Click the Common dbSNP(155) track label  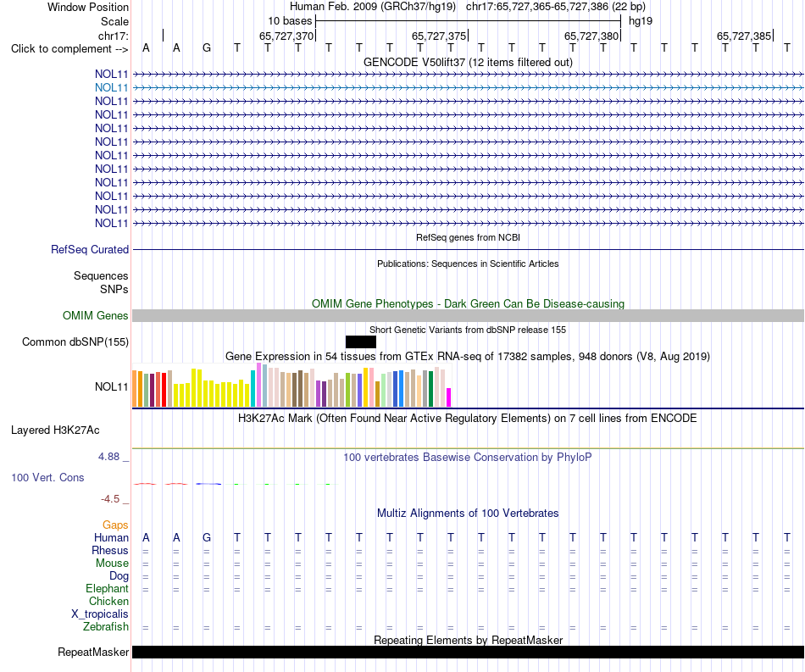tap(75, 342)
